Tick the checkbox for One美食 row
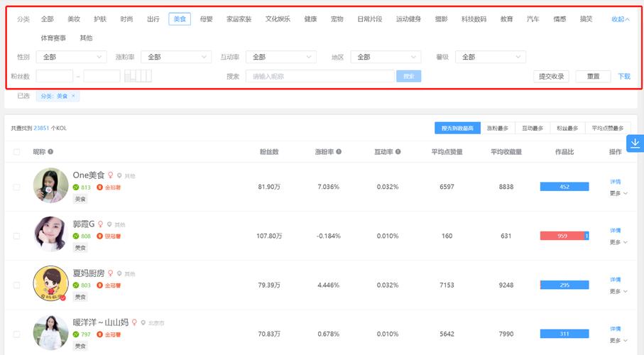 [x=17, y=187]
